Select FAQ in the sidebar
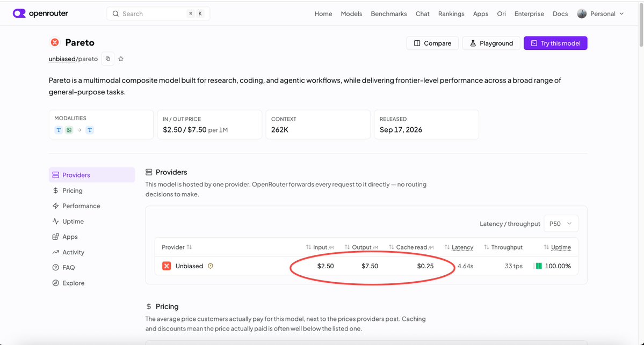The height and width of the screenshot is (345, 644). tap(92, 267)
